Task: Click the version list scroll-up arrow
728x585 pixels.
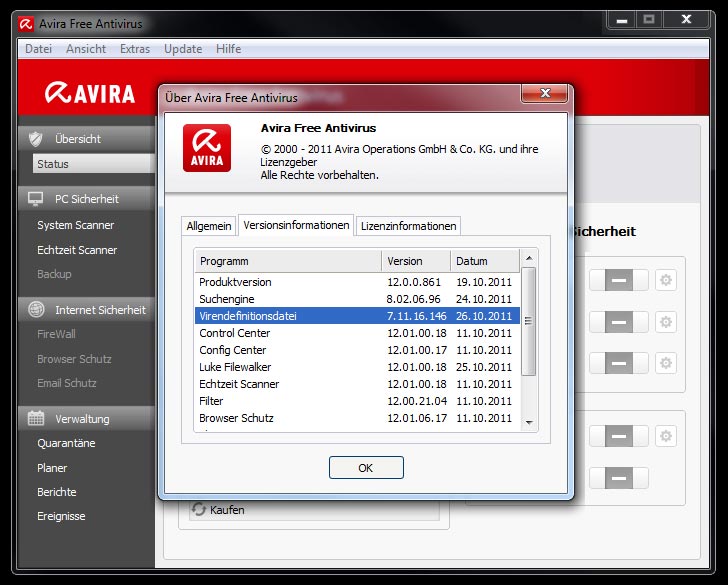Action: (529, 258)
